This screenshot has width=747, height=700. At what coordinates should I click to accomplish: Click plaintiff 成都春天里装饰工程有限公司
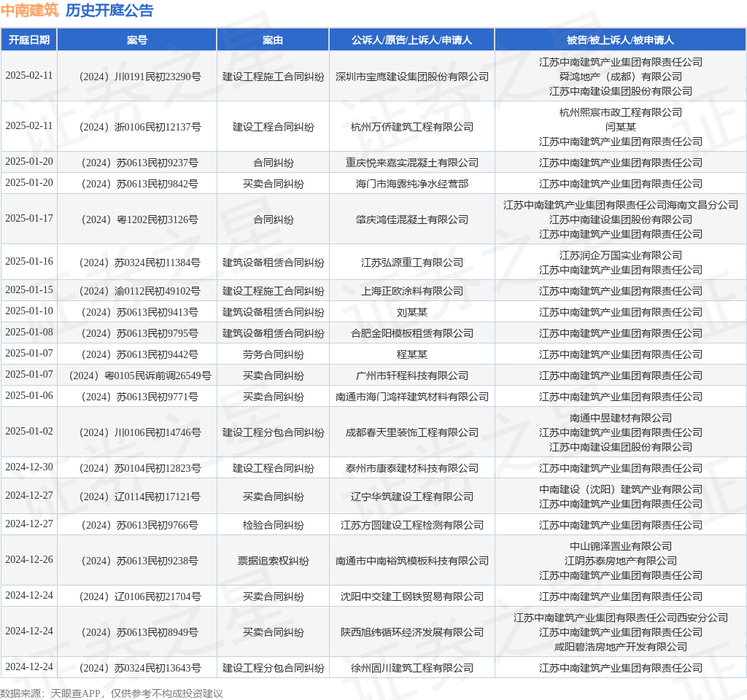tap(412, 432)
